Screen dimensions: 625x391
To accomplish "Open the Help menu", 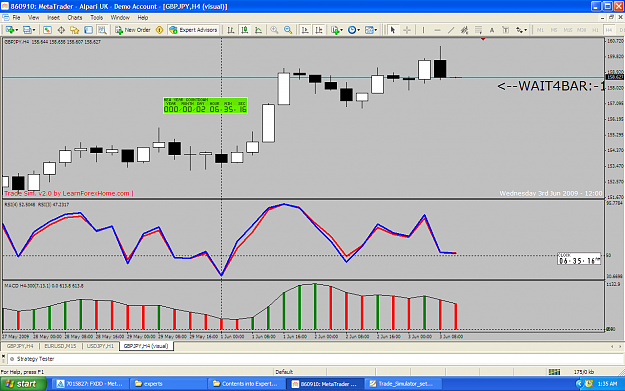I will (143, 18).
